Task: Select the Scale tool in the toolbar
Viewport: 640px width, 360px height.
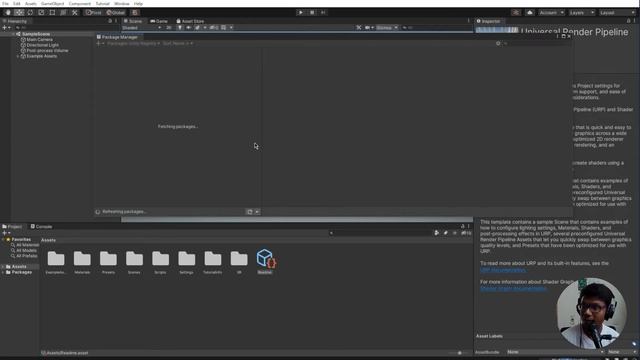Action: click(x=41, y=13)
